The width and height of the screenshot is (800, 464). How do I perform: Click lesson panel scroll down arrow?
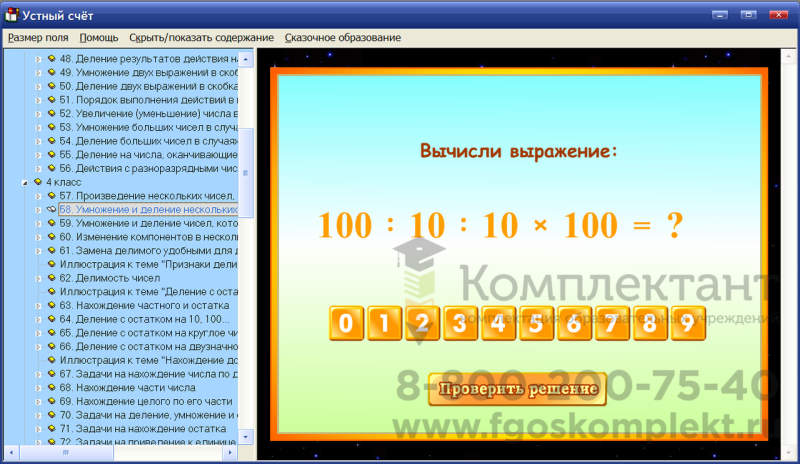pos(788,453)
